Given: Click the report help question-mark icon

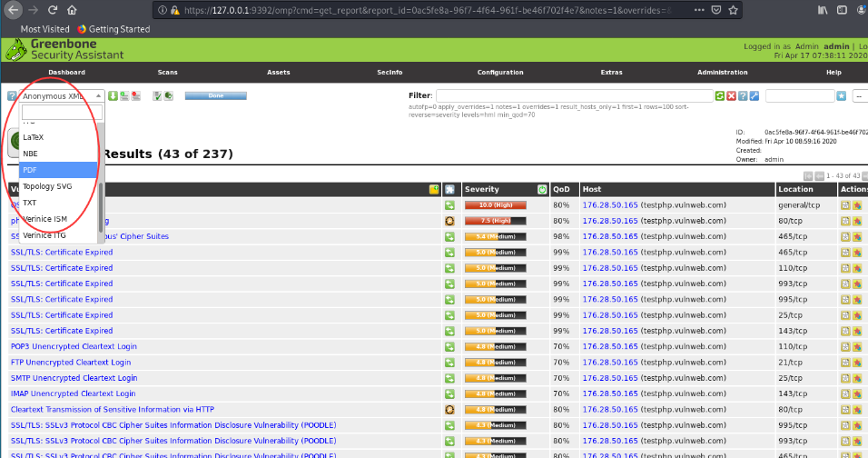Looking at the screenshot, I should point(12,95).
